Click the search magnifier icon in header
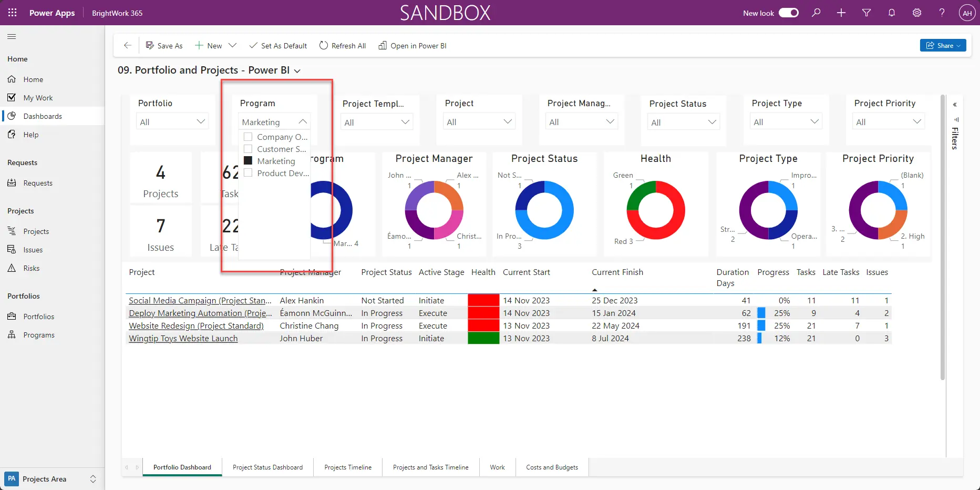The image size is (980, 490). point(816,13)
